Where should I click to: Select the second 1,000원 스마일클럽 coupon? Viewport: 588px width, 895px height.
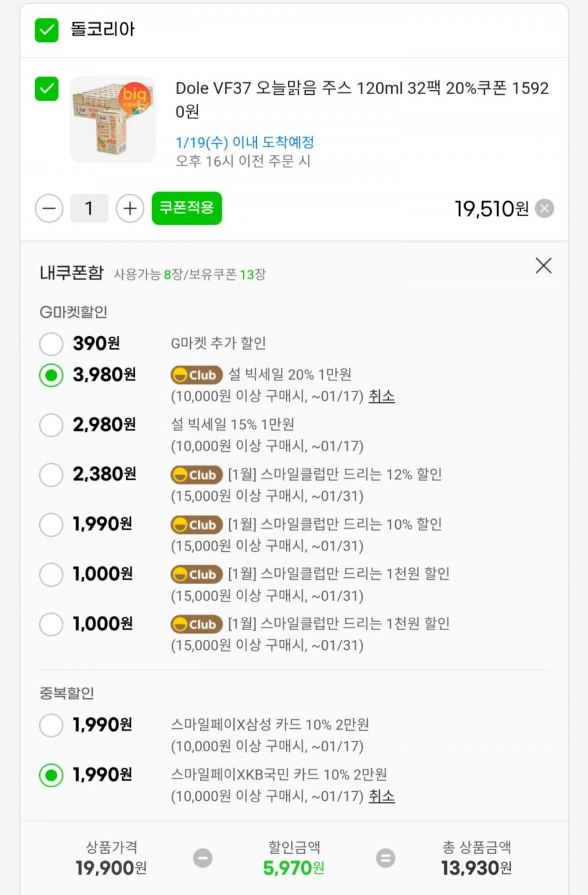51,624
